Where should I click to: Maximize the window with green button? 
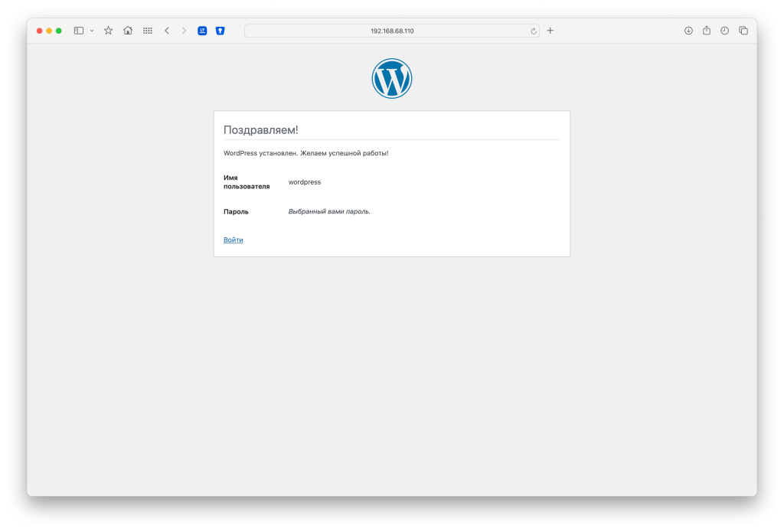click(58, 31)
